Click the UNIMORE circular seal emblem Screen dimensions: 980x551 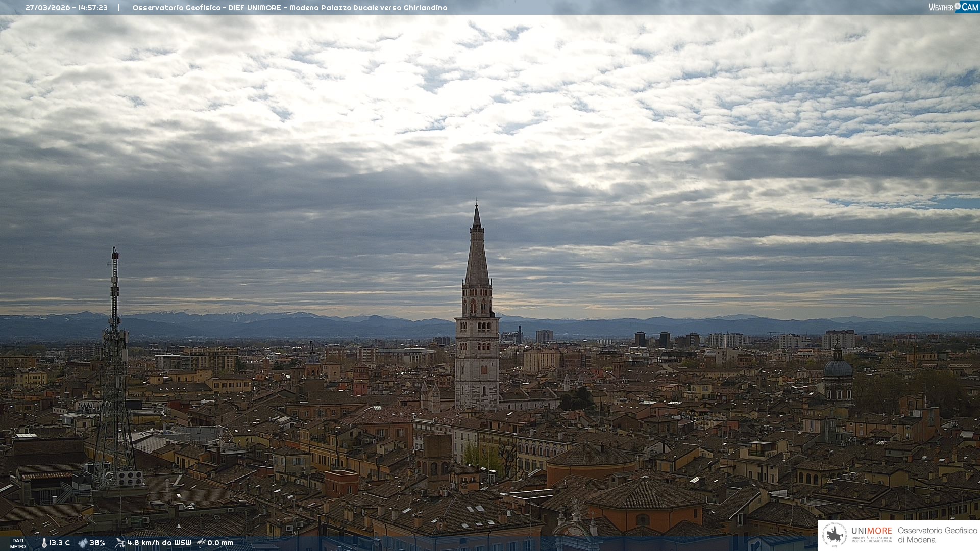point(835,535)
